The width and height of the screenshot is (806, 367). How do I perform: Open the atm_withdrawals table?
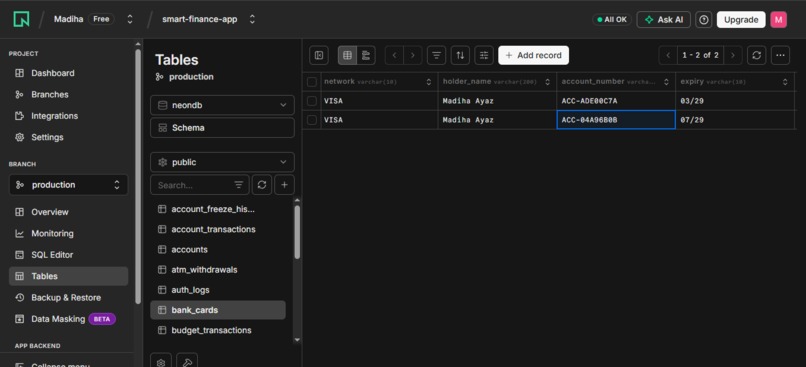[218, 270]
